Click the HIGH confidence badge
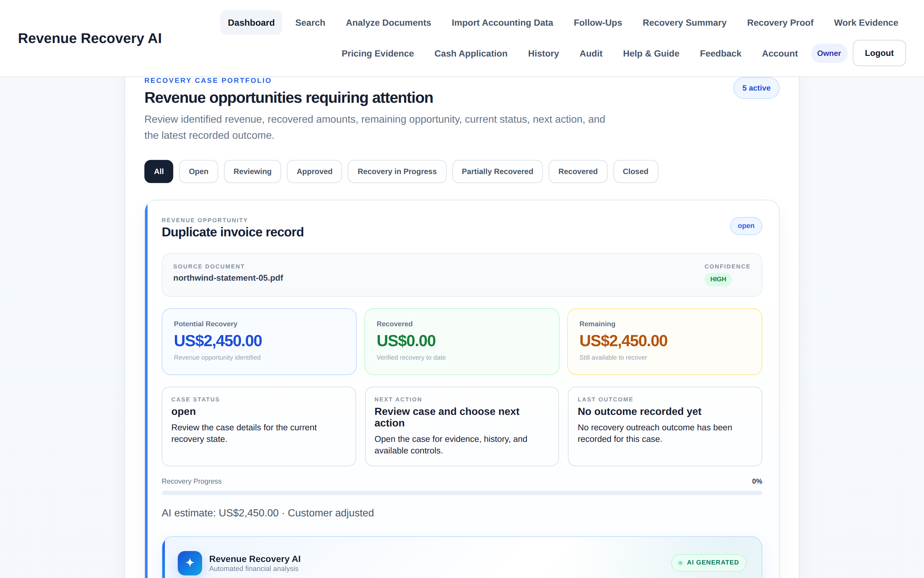 (x=718, y=279)
